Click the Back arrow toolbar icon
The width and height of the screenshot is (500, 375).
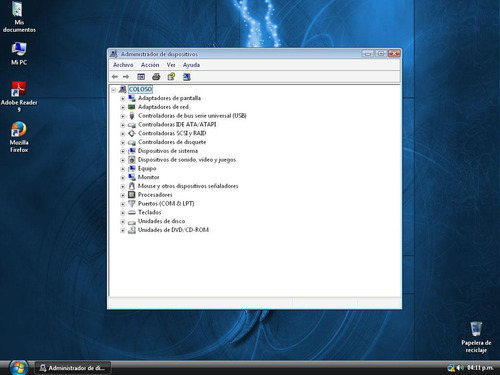coord(115,77)
